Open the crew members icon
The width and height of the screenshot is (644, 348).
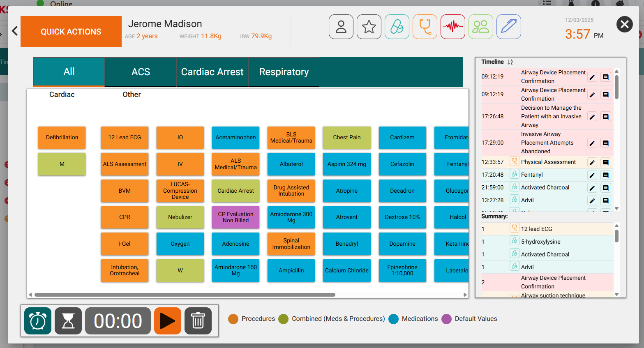click(x=480, y=26)
